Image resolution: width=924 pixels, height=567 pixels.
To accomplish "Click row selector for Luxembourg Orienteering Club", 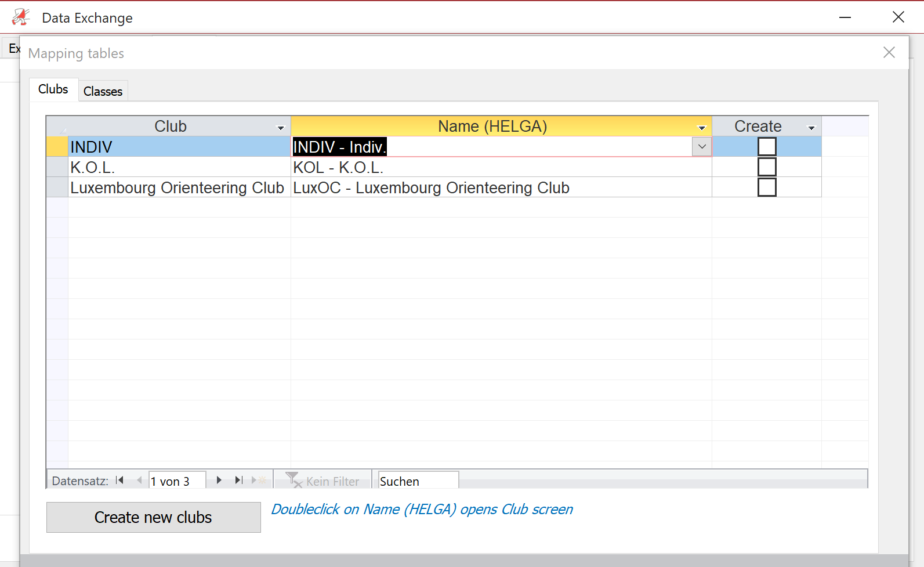I will click(x=57, y=187).
